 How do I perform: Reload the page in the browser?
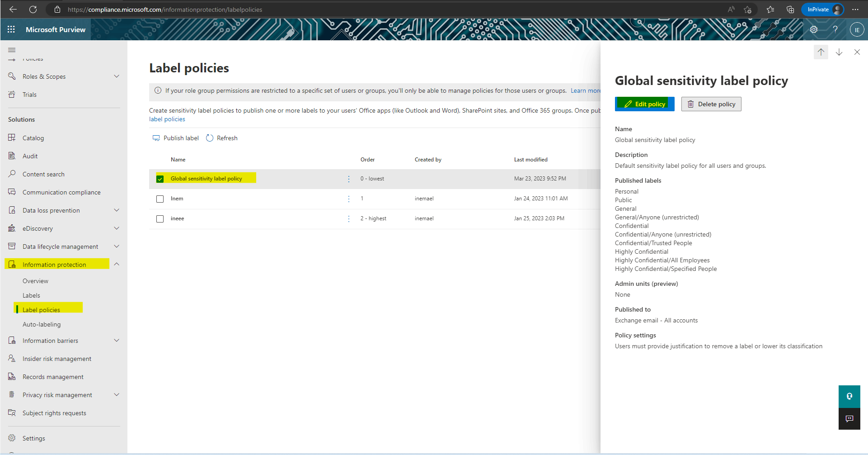33,9
